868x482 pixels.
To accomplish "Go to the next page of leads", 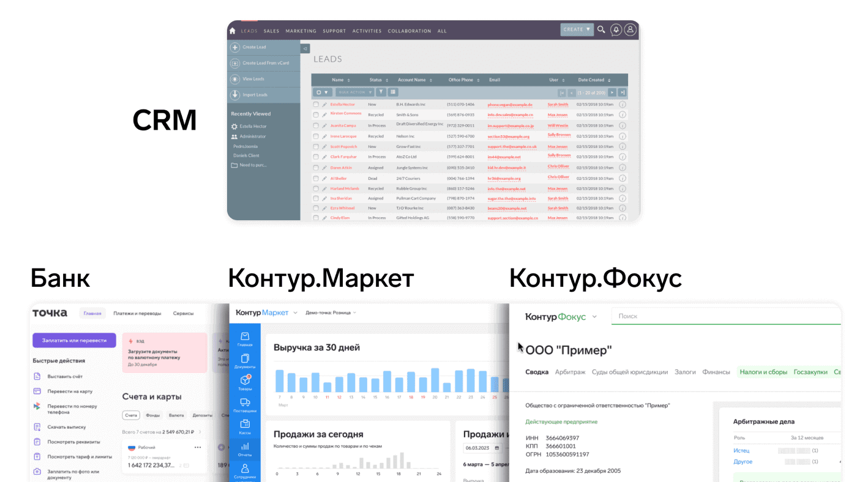I will [x=612, y=92].
